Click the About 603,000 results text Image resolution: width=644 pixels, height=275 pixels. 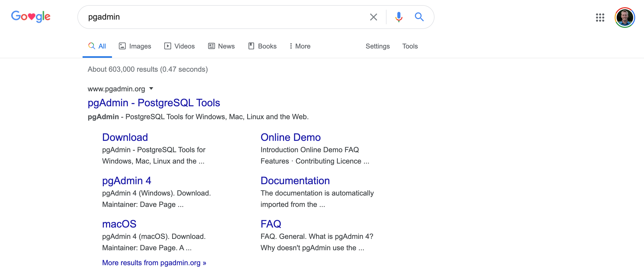[148, 69]
